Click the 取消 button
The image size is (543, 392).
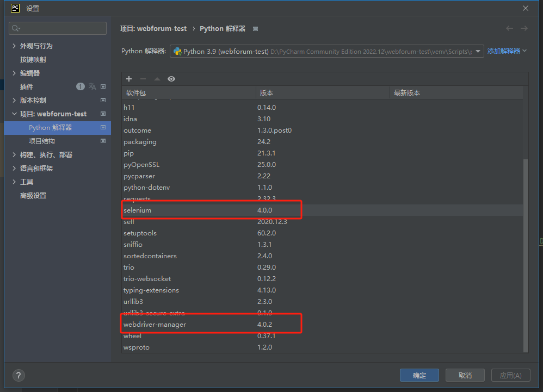pyautogui.click(x=465, y=375)
